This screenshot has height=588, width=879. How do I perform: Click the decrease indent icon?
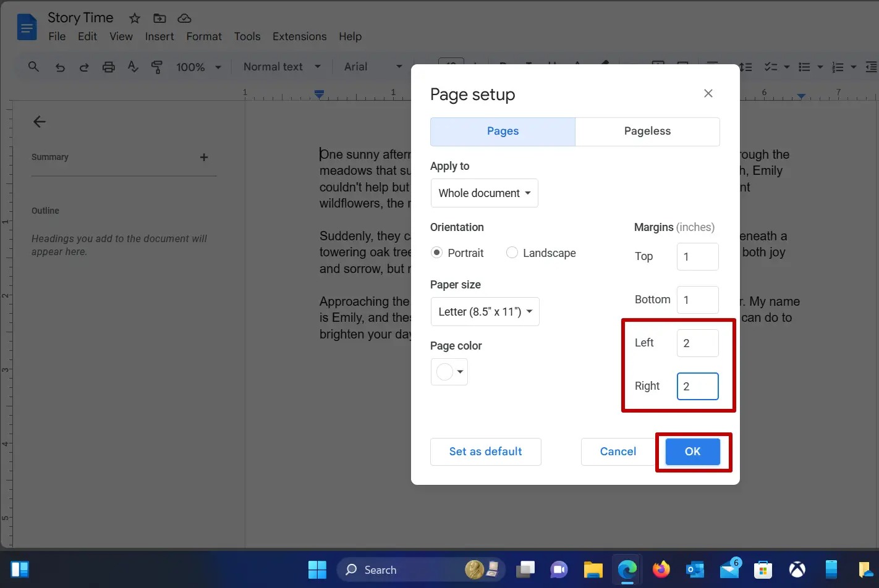[871, 67]
